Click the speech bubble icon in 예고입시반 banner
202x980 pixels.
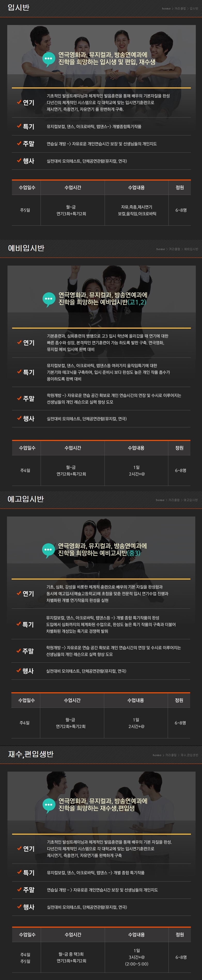tap(48, 550)
